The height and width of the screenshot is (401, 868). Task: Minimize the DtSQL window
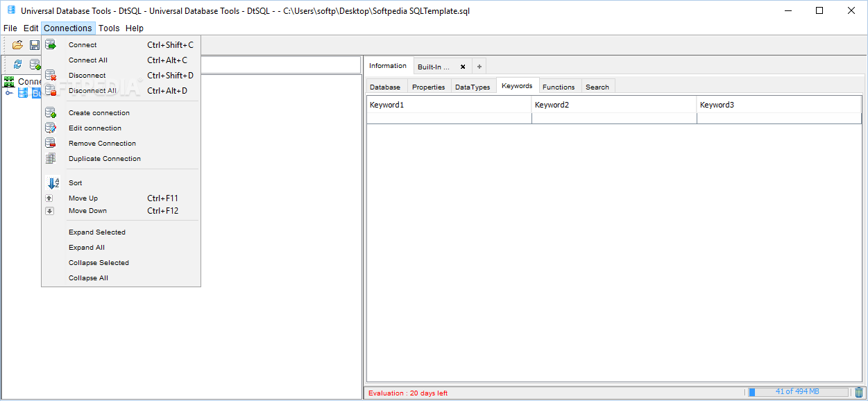(788, 10)
